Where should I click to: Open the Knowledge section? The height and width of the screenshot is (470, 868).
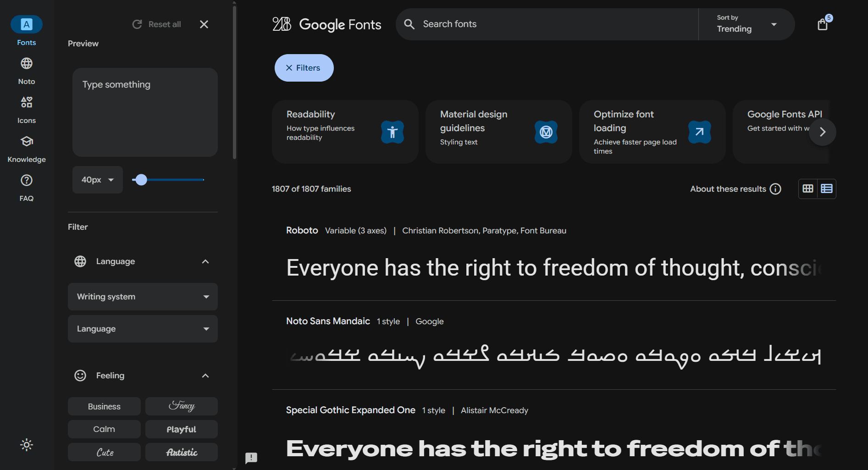pos(27,149)
